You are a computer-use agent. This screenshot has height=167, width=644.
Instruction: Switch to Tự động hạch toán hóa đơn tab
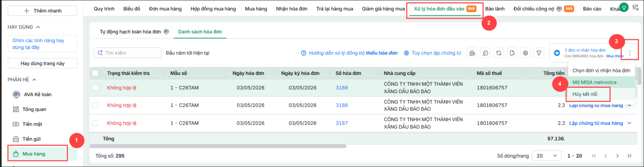pos(130,32)
